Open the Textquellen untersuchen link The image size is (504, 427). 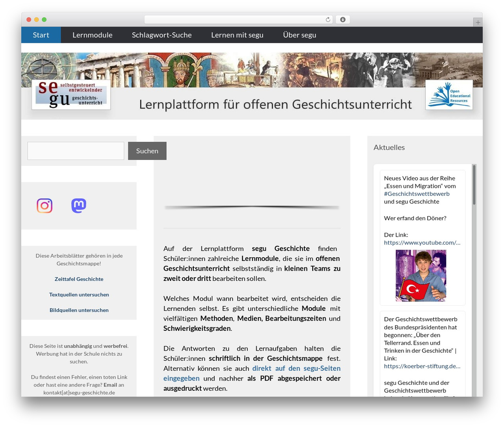[x=79, y=295]
